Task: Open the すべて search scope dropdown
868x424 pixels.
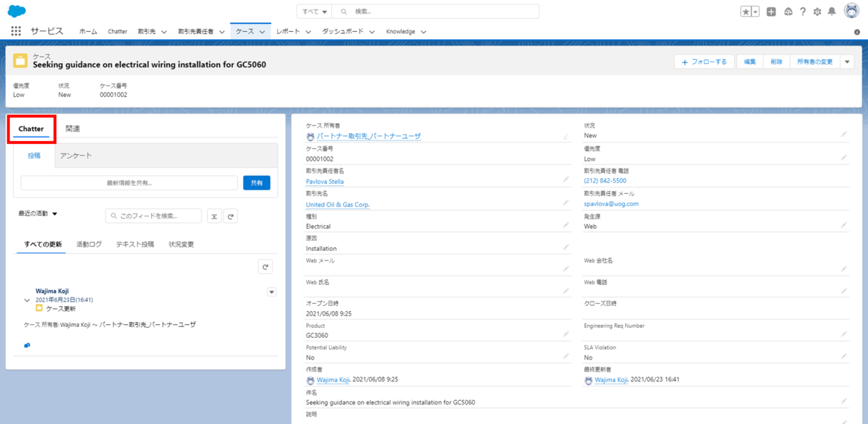Action: (315, 12)
